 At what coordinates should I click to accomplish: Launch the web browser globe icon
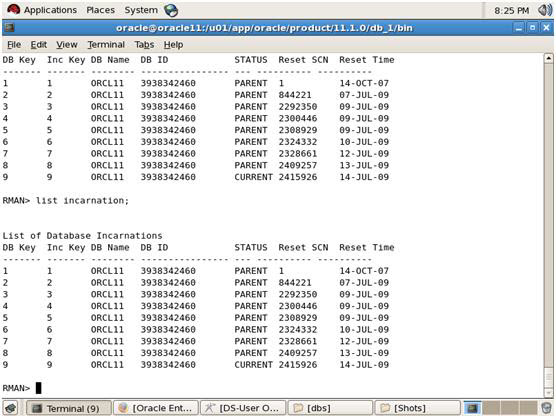click(171, 10)
